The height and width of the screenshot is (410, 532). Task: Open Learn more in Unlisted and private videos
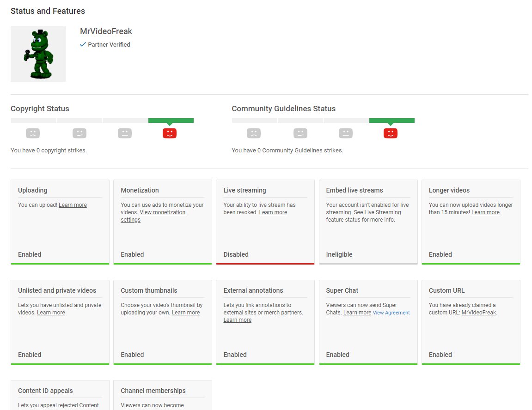(x=51, y=313)
